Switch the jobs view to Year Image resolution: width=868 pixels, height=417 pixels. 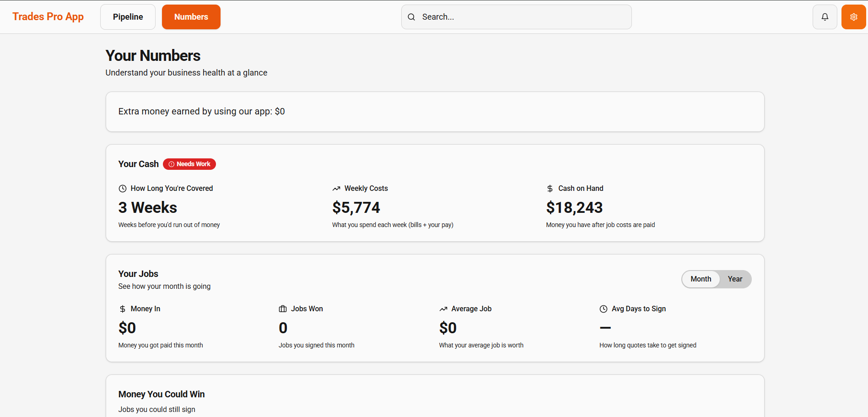coord(734,279)
